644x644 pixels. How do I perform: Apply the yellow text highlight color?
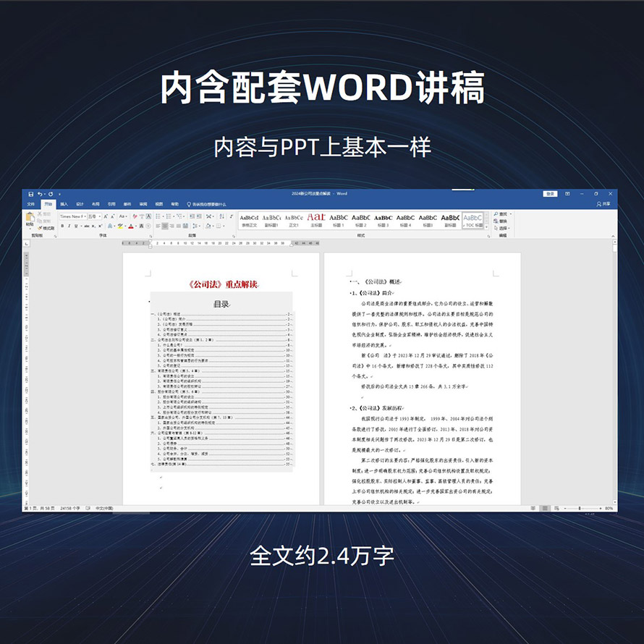click(x=120, y=226)
